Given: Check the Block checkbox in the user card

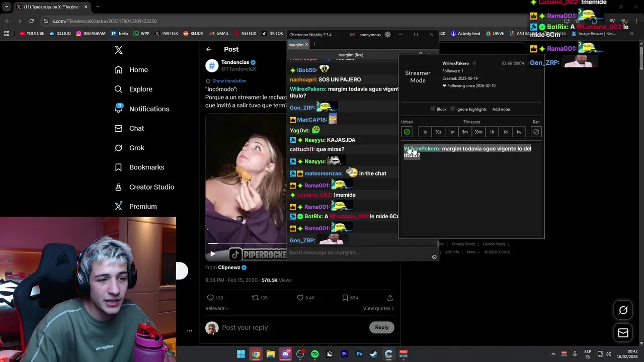Looking at the screenshot, I should 433,109.
